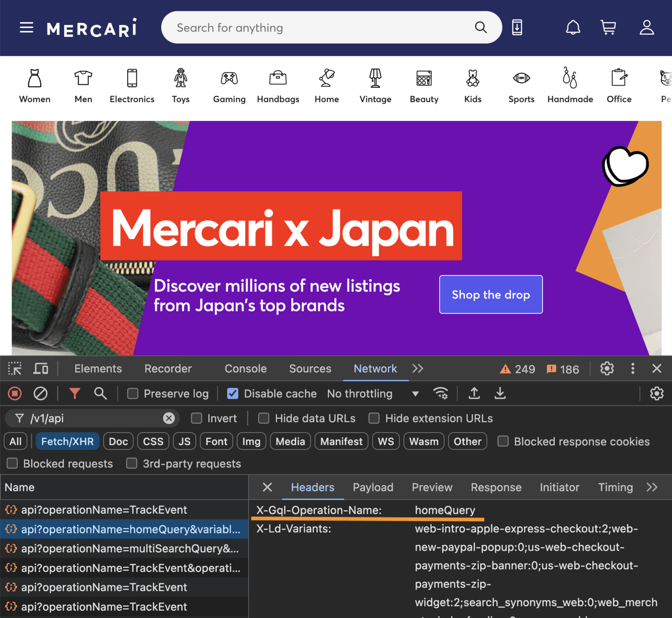Open the shopping cart

(608, 27)
